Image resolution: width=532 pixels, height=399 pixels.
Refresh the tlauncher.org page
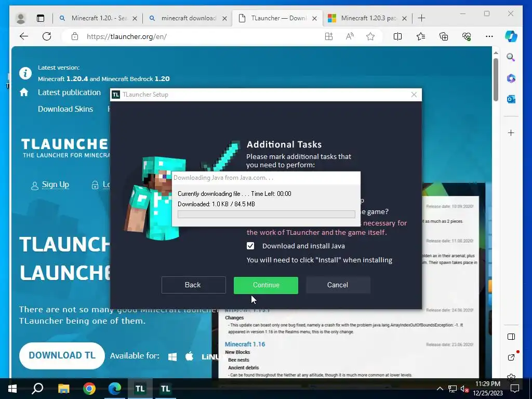pyautogui.click(x=47, y=36)
